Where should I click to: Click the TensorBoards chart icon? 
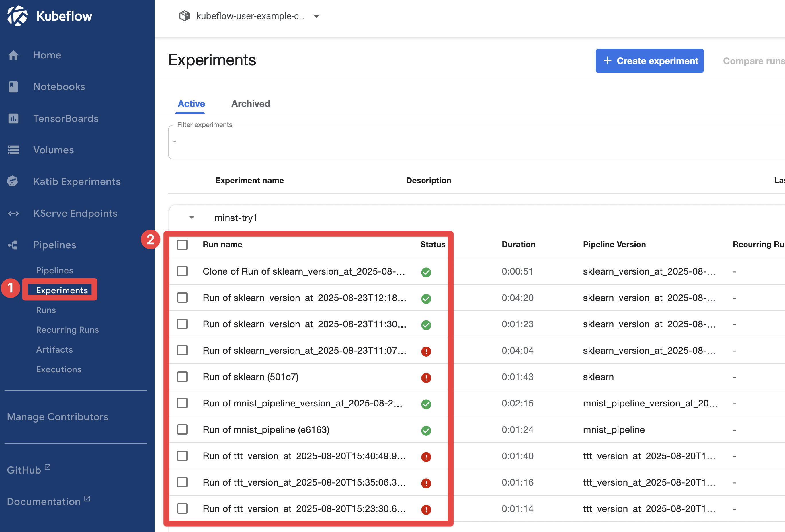coord(13,119)
